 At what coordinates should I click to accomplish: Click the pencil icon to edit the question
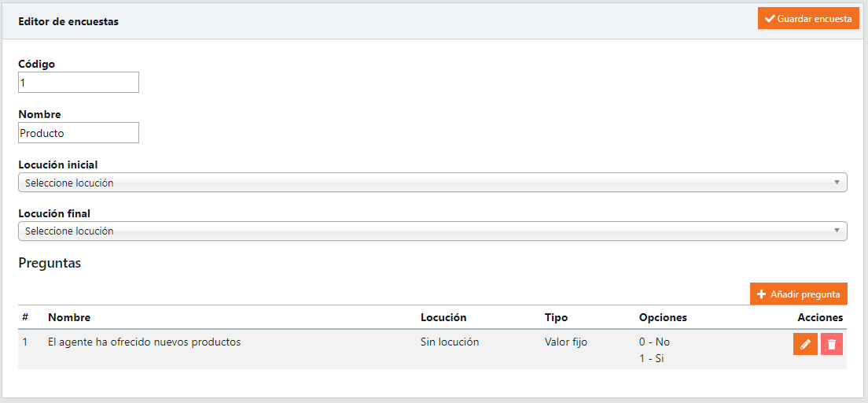tap(805, 344)
